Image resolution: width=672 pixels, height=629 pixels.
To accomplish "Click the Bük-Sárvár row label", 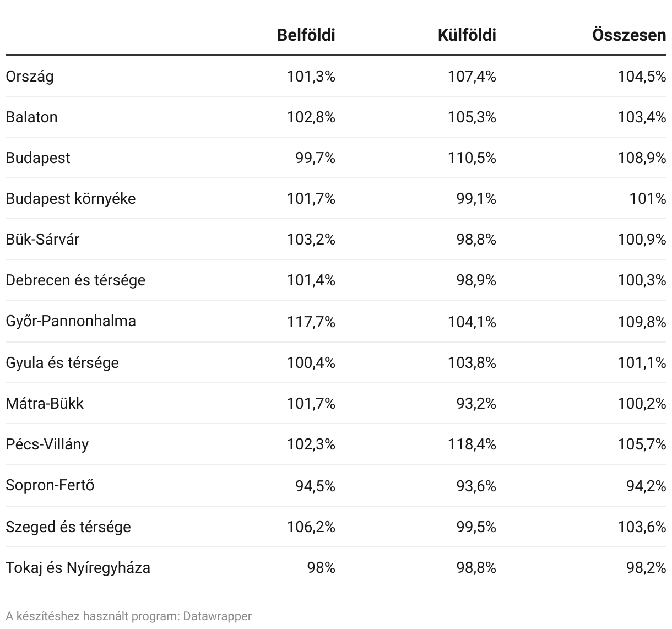I will pyautogui.click(x=42, y=240).
